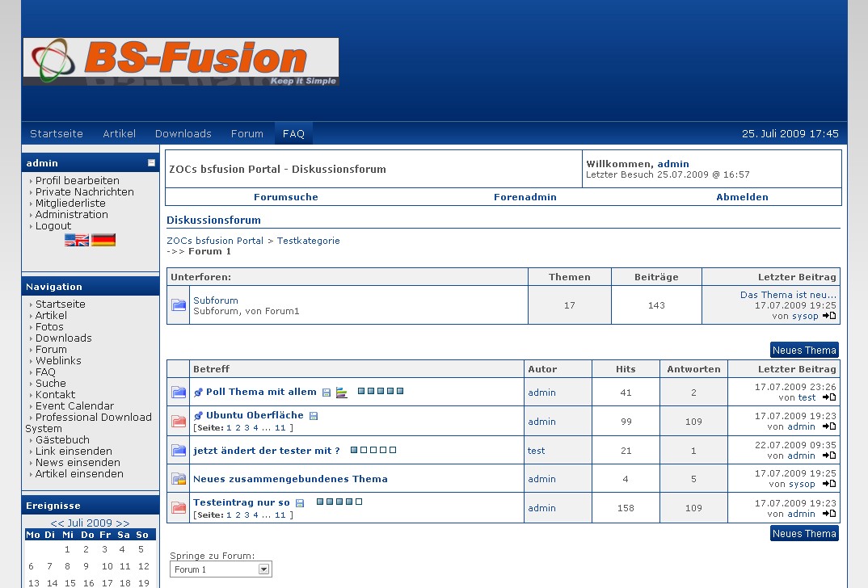Open page 11 of Ubuntu Oberfläche thread

click(280, 427)
